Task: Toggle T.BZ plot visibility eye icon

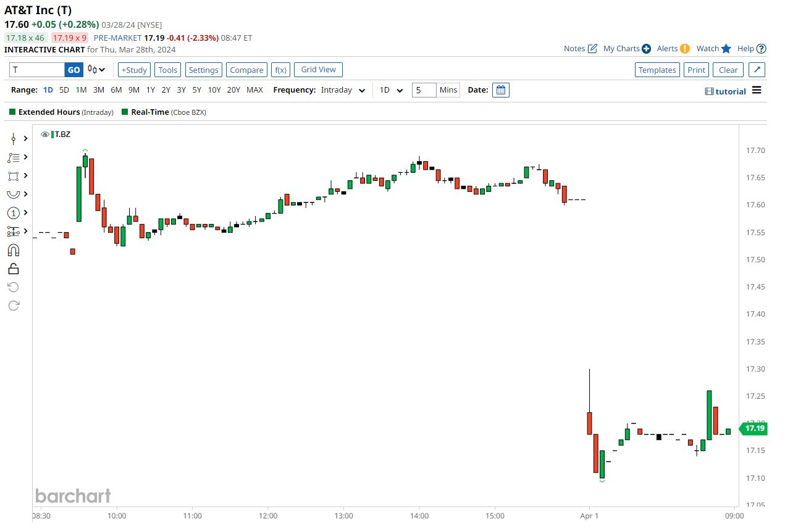Action: 45,135
